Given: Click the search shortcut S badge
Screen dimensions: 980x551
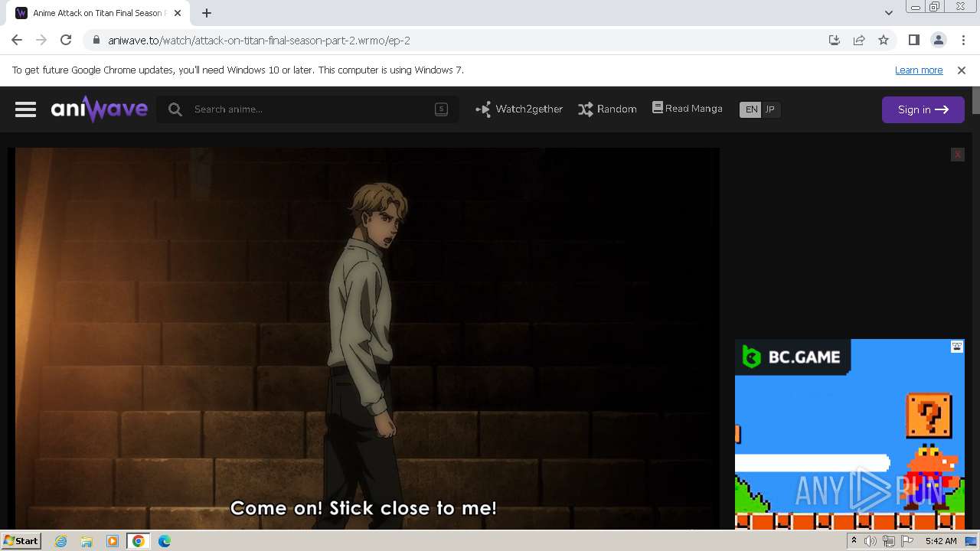Looking at the screenshot, I should pyautogui.click(x=441, y=109).
